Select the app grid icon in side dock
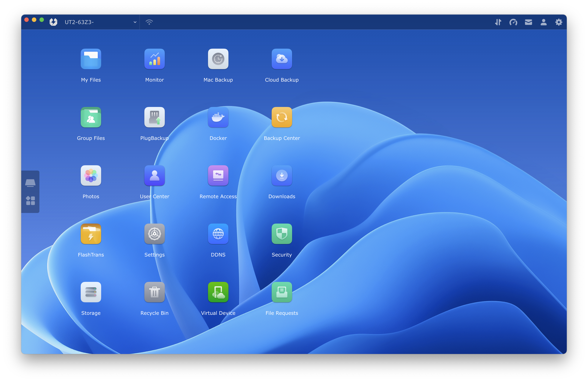Image resolution: width=588 pixels, height=382 pixels. tap(30, 200)
